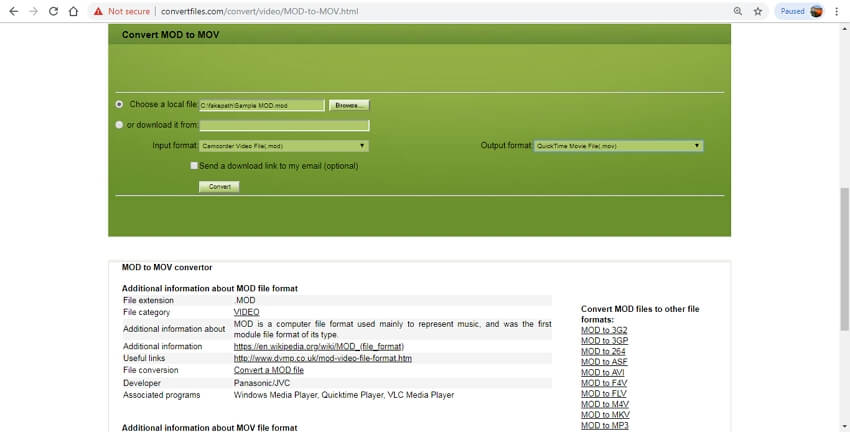The image size is (850, 432).
Task: Open the MOD to 264 link
Action: [603, 351]
